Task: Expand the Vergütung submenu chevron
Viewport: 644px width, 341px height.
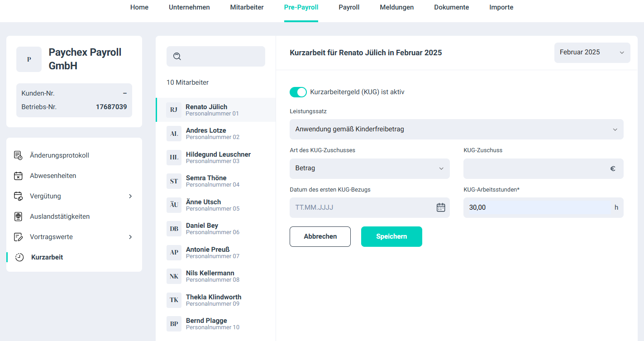Action: (130, 196)
